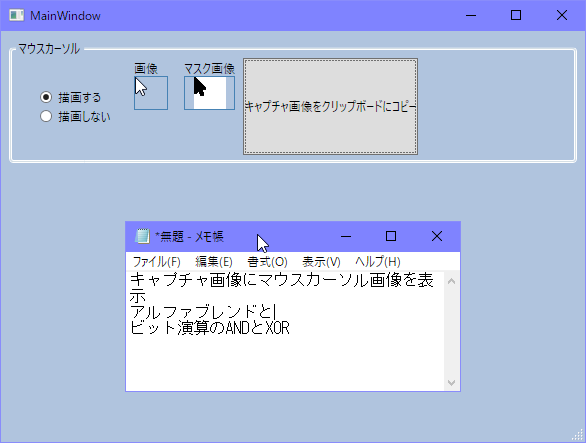Click the text キャプチャ画像にマウスカーソル画像を表 in Notepad

click(x=282, y=280)
